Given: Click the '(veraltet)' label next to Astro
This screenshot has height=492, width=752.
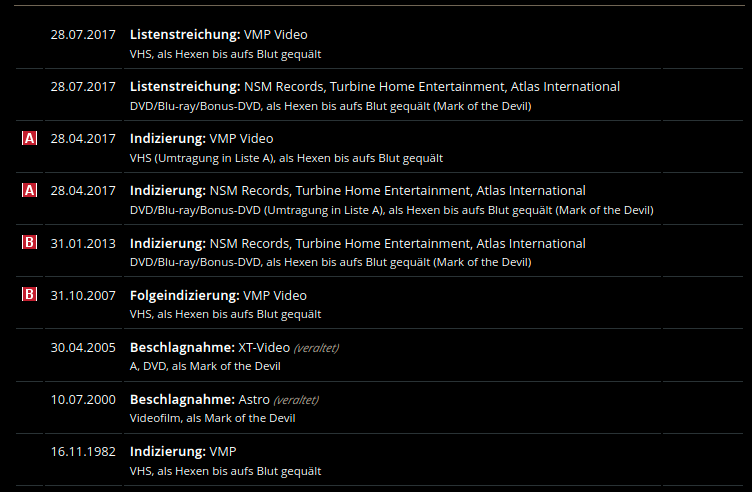Looking at the screenshot, I should click(296, 400).
